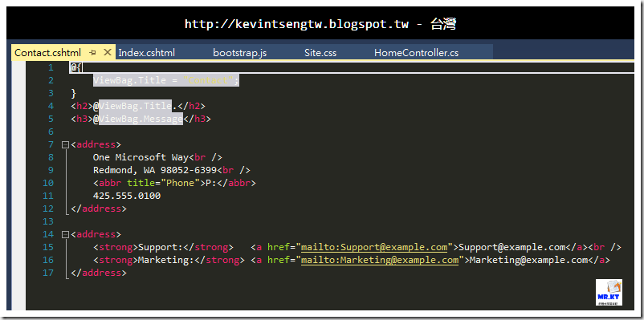Image resolution: width=644 pixels, height=320 pixels.
Task: Click the closing address tag on line 12
Action: [x=99, y=209]
